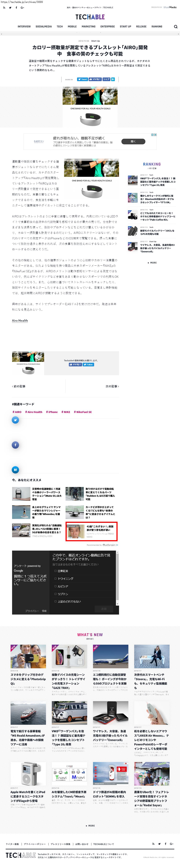Open the SOCIALMEDIA menu item
The image size is (180, 868).
(x=44, y=26)
